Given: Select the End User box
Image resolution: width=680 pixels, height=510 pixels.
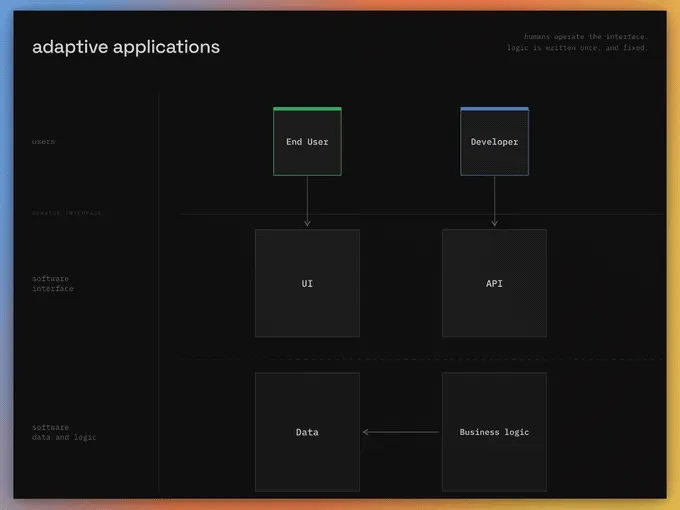Looking at the screenshot, I should pos(307,141).
